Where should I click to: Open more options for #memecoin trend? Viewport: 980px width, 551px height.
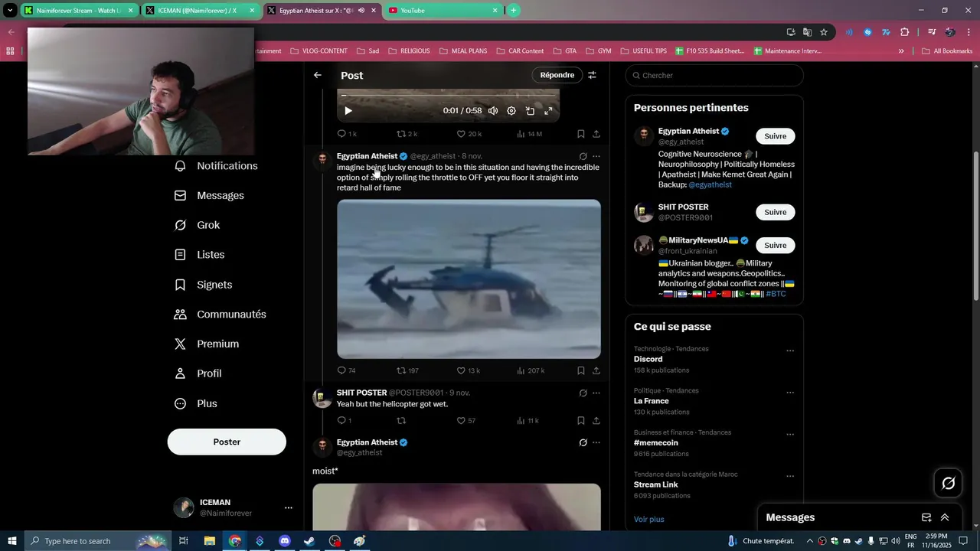pos(790,435)
